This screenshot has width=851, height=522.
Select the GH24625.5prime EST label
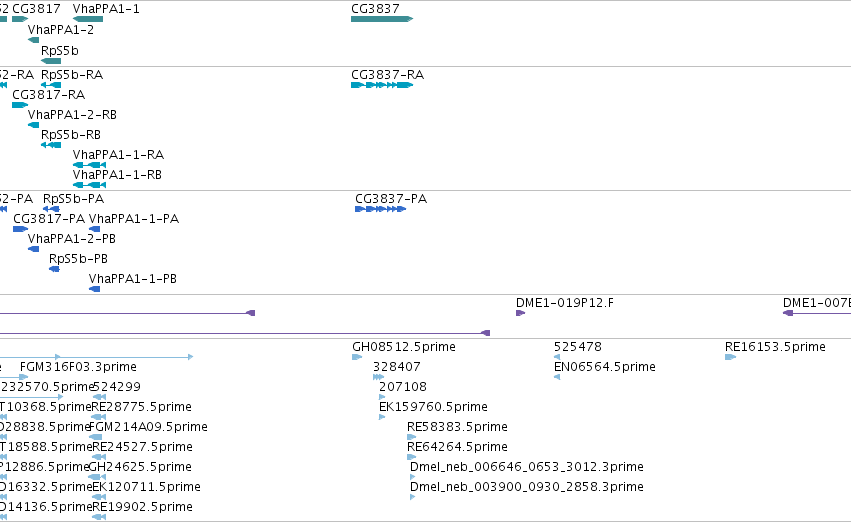pyautogui.click(x=140, y=468)
